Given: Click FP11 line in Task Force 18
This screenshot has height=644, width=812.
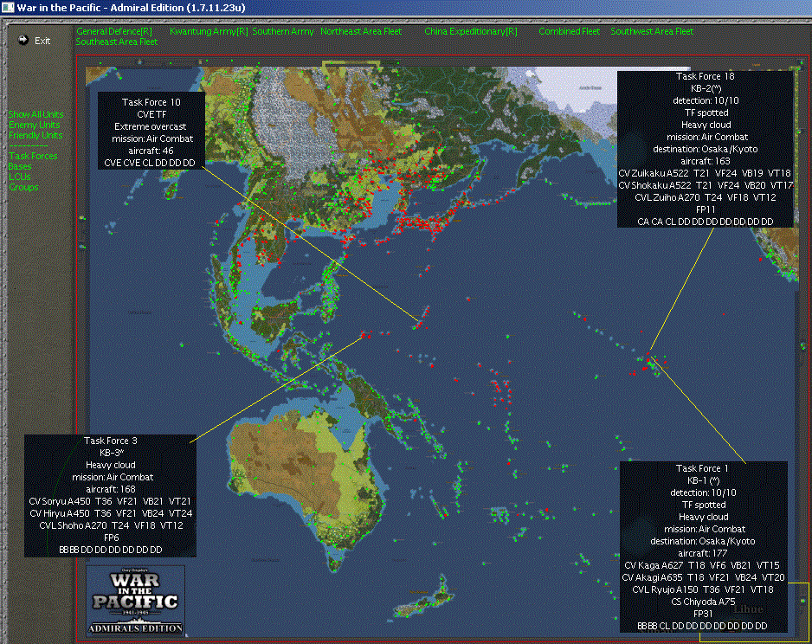Looking at the screenshot, I should click(x=705, y=209).
